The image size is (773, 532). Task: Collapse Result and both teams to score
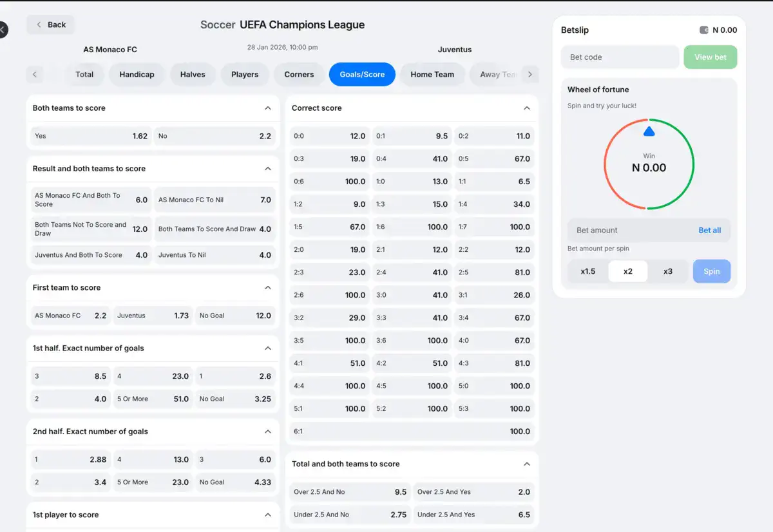[268, 169]
